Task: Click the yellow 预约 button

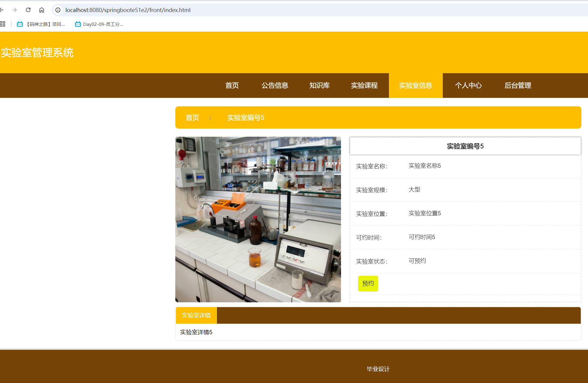Action: [368, 283]
